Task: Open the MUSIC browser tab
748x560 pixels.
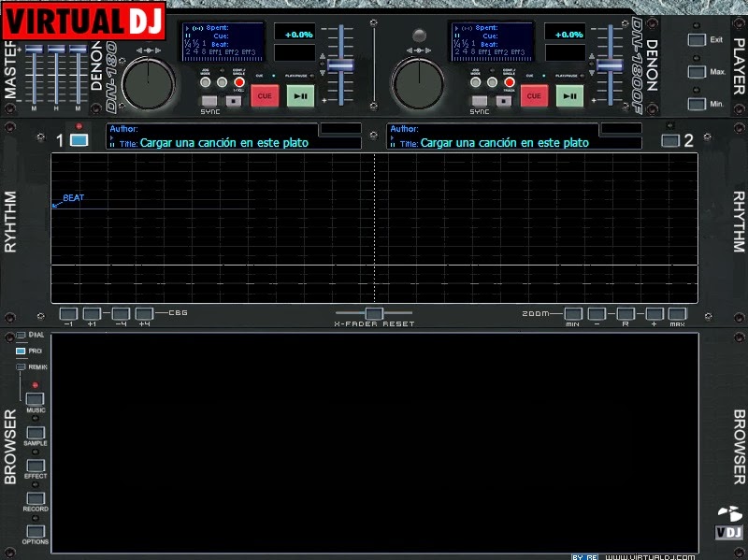Action: pyautogui.click(x=35, y=399)
